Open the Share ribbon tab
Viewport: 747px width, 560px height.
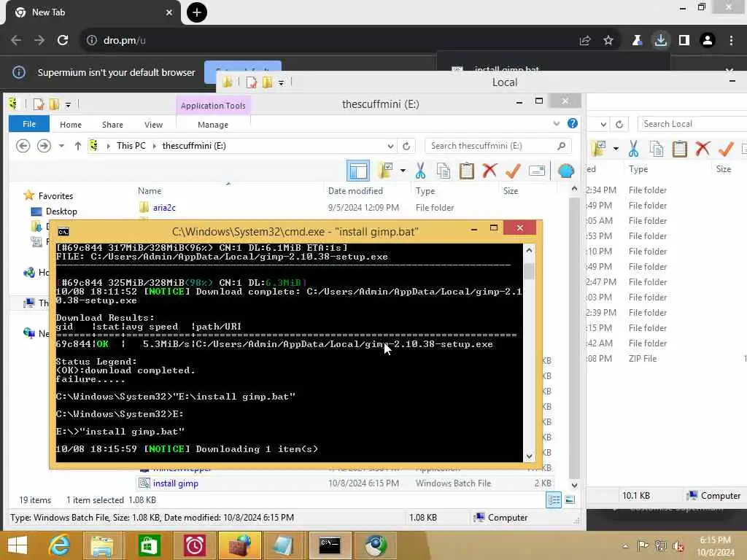click(112, 124)
